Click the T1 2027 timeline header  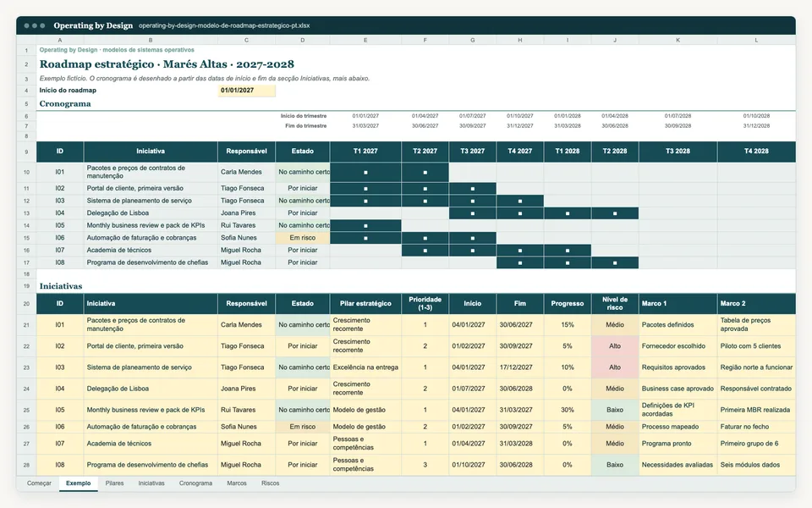(365, 152)
